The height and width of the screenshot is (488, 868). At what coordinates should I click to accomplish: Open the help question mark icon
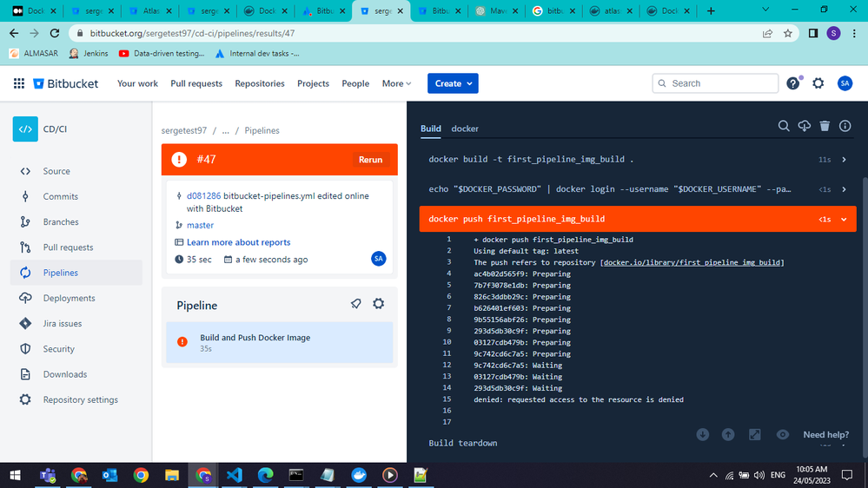coord(792,83)
